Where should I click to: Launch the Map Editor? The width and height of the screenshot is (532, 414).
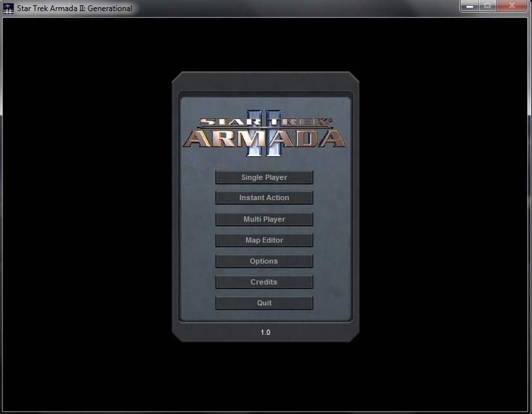point(264,240)
